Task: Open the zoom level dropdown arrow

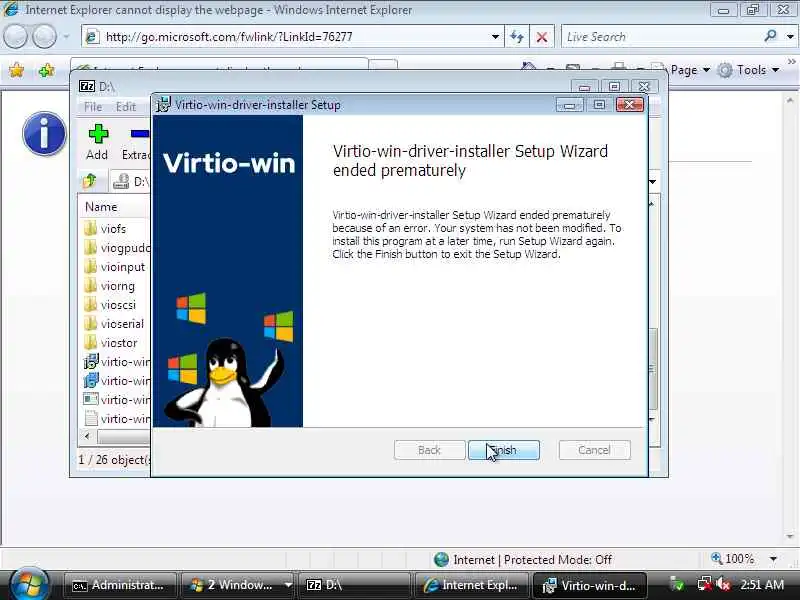Action: point(773,559)
